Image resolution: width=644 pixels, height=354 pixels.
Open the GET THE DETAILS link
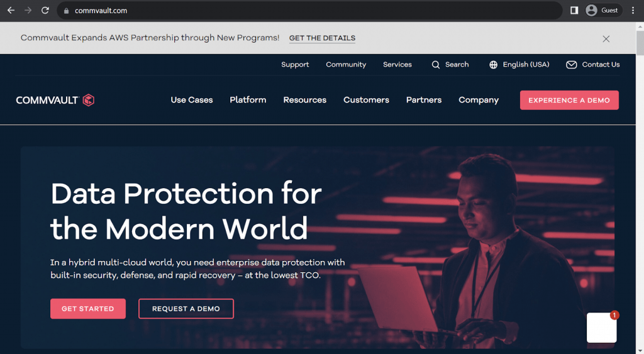coord(322,38)
